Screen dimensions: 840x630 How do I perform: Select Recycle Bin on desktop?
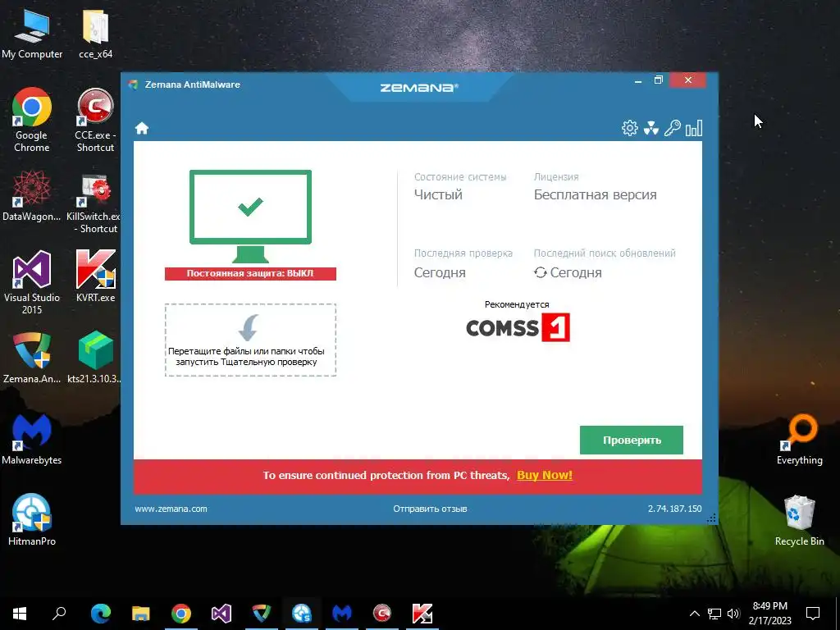(x=799, y=519)
